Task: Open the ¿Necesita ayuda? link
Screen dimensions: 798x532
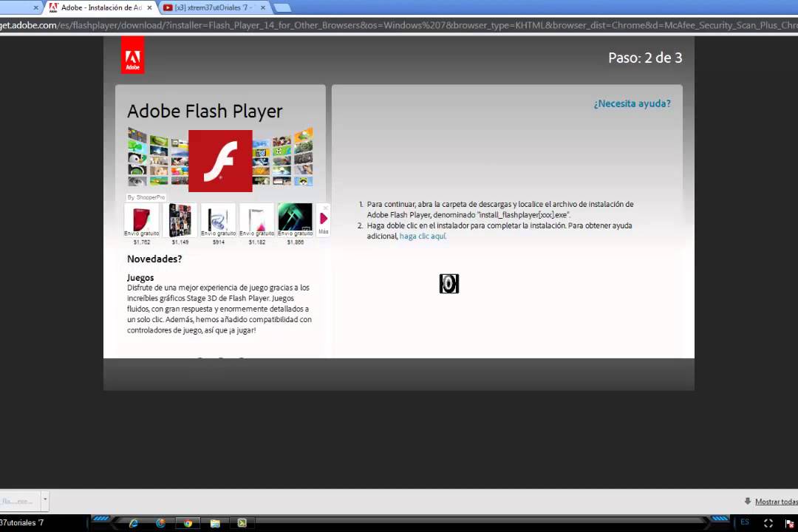Action: click(x=632, y=103)
